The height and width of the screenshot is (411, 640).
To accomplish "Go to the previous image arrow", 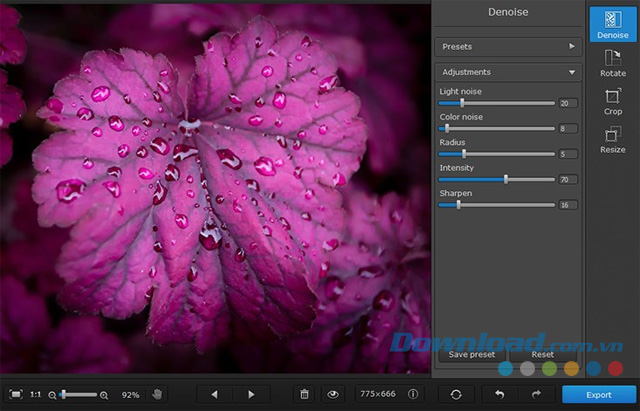I will coord(214,395).
